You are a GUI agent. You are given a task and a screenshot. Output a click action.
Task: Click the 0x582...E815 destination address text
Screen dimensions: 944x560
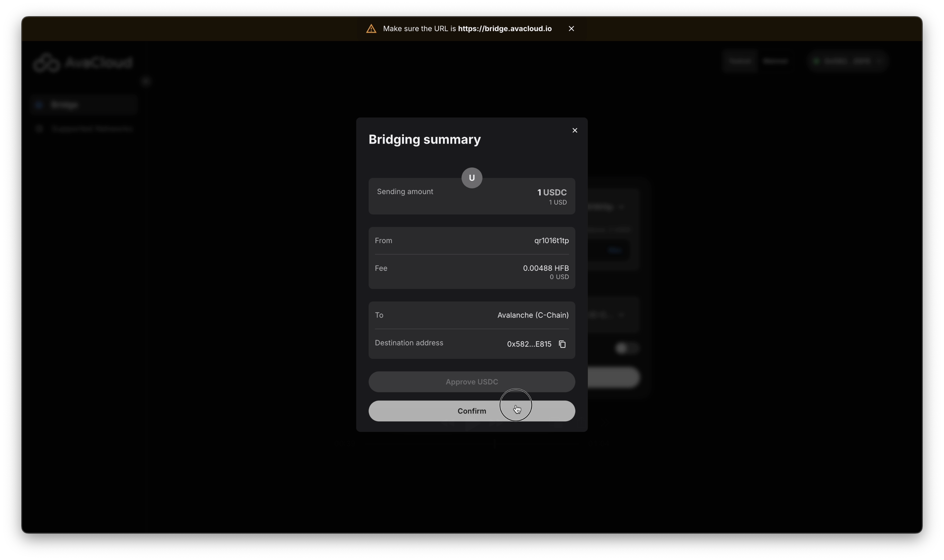529,344
